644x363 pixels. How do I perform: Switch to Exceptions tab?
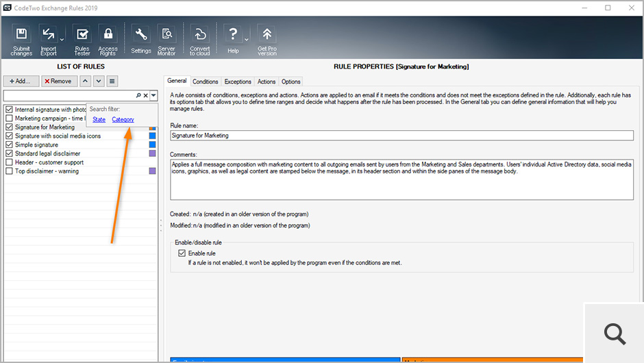(x=238, y=82)
